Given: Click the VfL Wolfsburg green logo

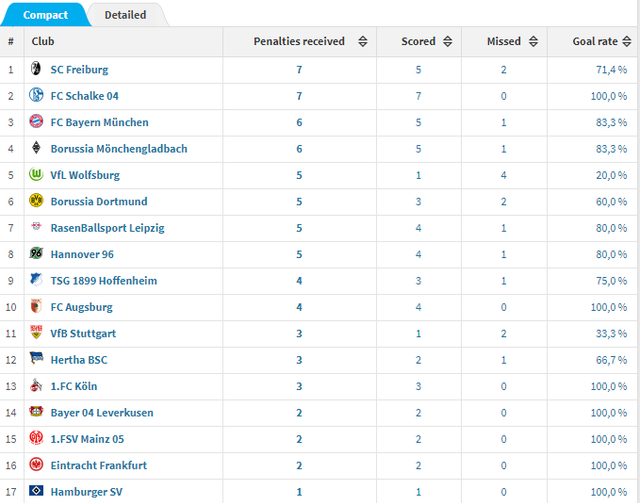Looking at the screenshot, I should tap(36, 174).
